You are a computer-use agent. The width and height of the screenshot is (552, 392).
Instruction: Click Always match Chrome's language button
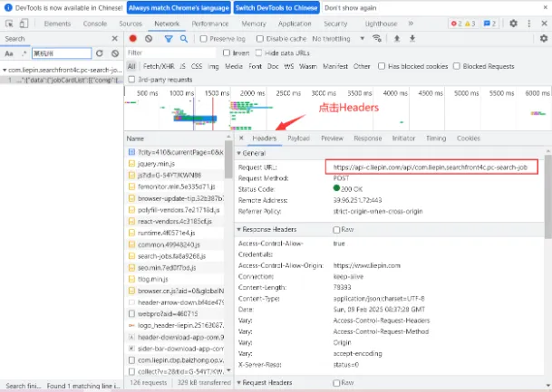tap(179, 8)
